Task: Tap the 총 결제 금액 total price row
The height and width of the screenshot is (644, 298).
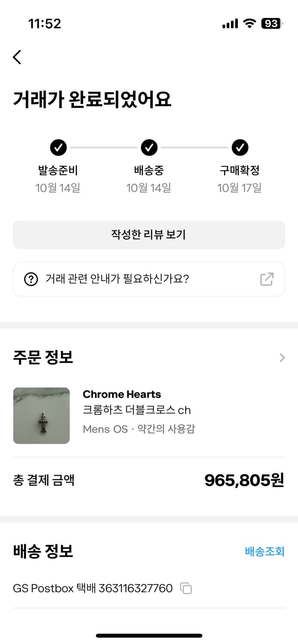Action: click(149, 480)
